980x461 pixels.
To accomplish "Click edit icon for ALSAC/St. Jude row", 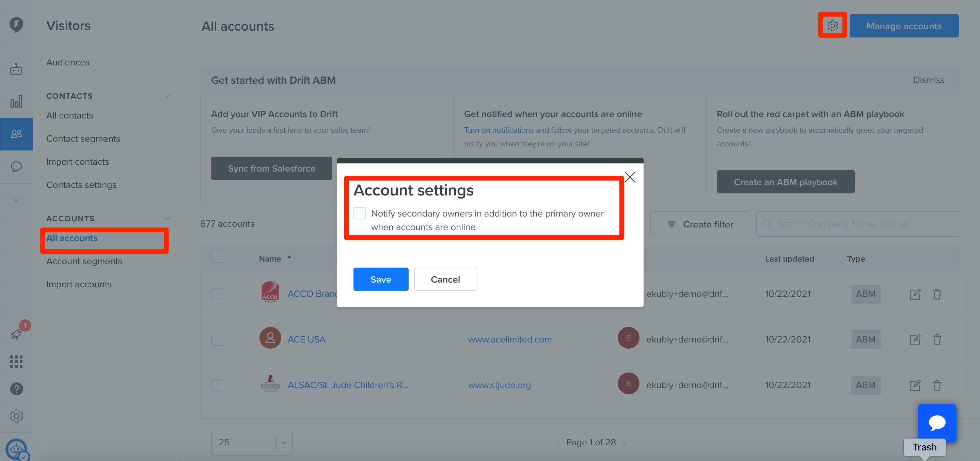I will (915, 385).
